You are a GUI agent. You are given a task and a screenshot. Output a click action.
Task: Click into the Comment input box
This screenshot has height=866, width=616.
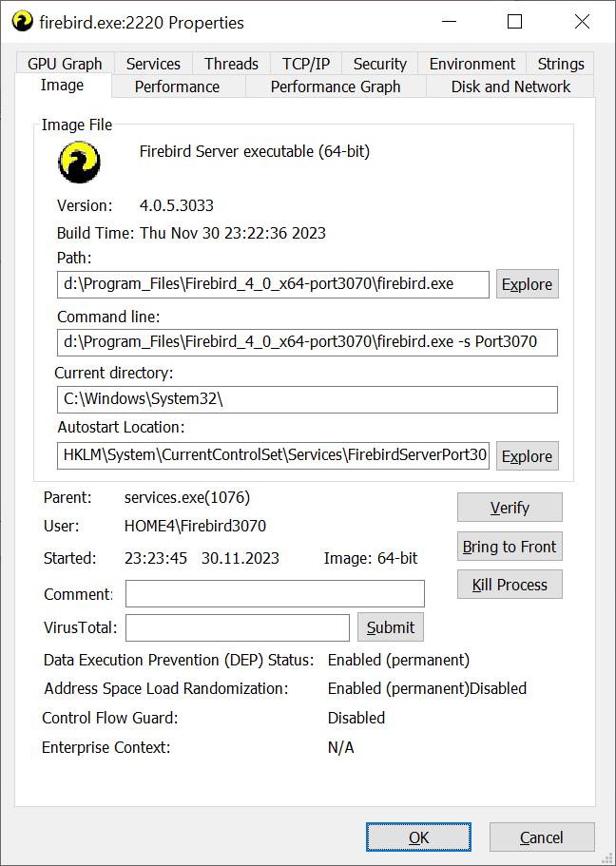(x=275, y=594)
